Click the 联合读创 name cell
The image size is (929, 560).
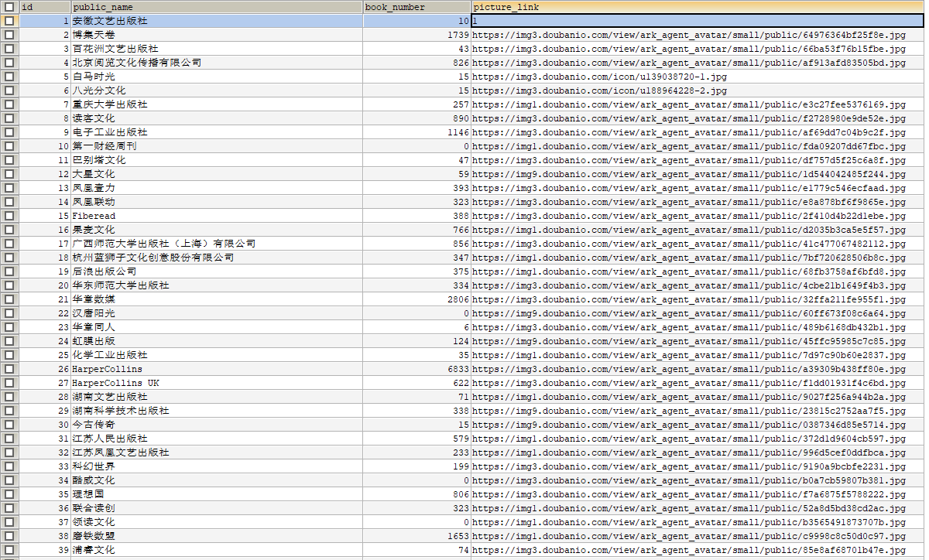[x=217, y=508]
